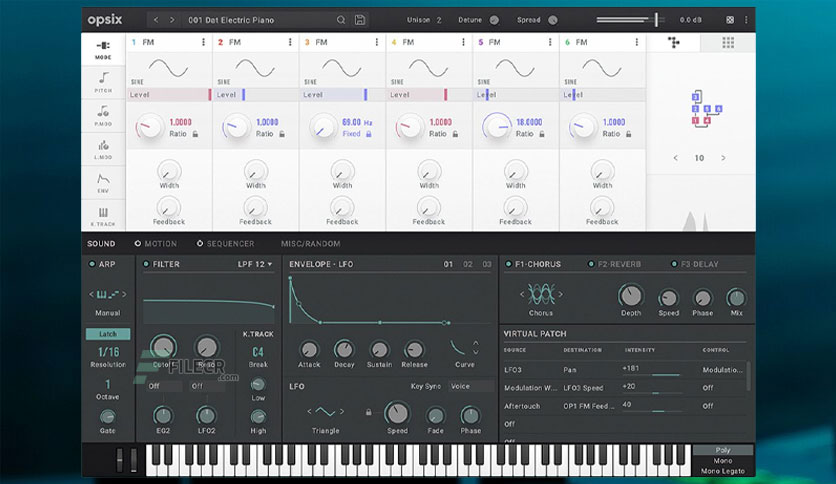
Task: Show the algorithm tree view icon
Action: (x=674, y=43)
